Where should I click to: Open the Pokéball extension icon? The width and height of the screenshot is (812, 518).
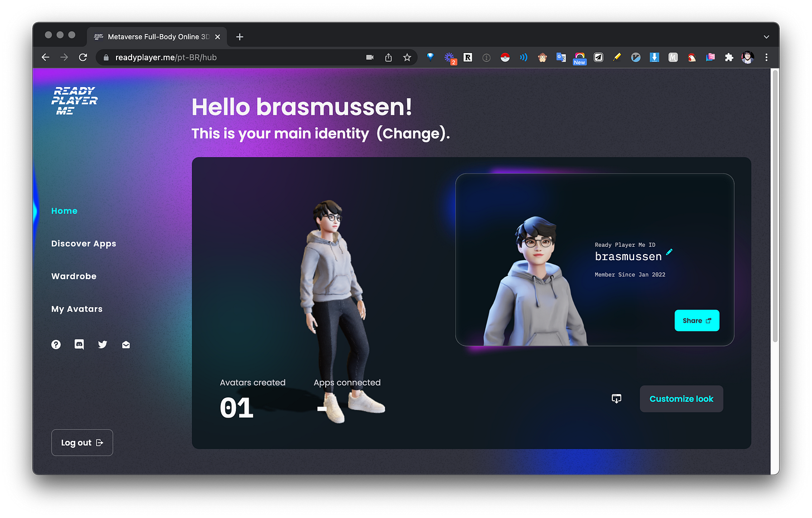coord(505,57)
